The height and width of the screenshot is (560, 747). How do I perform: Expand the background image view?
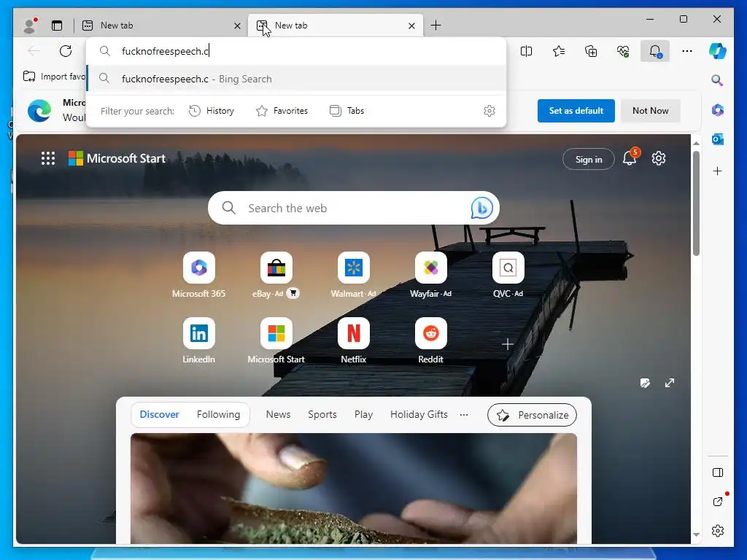(670, 383)
